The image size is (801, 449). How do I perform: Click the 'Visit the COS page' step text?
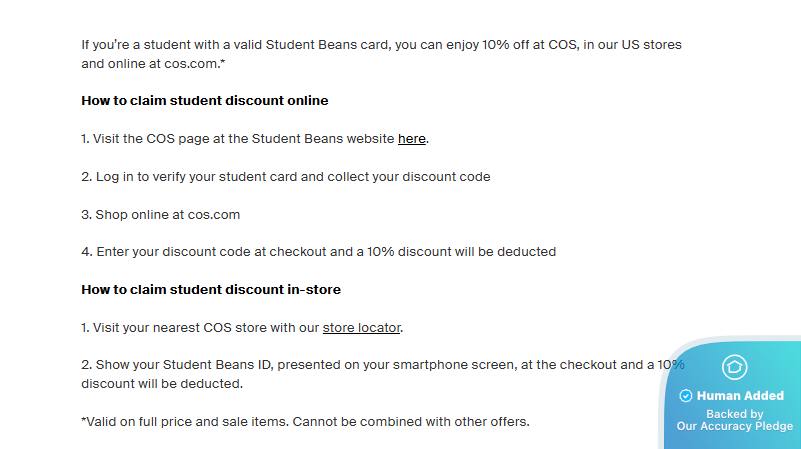[x=238, y=139]
